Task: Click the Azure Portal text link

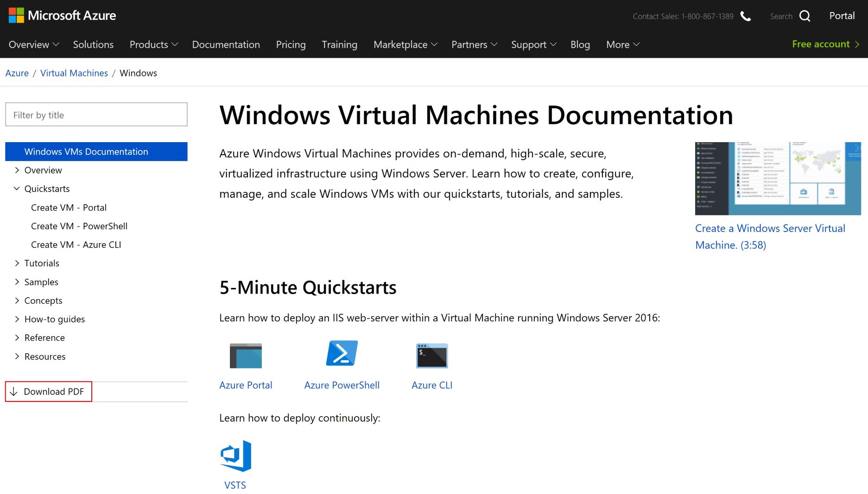Action: tap(246, 385)
